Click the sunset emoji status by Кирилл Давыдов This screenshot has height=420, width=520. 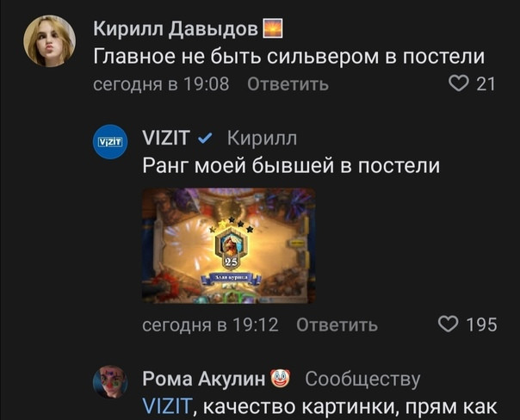pos(273,28)
